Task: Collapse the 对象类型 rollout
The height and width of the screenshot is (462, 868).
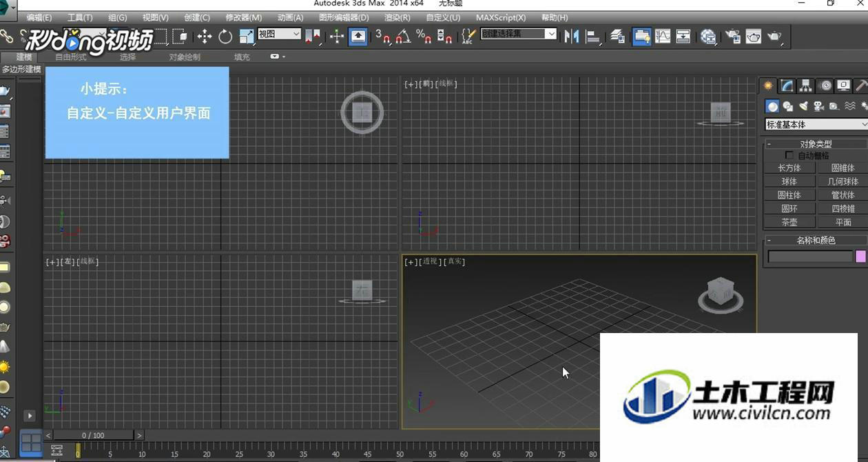Action: (816, 144)
